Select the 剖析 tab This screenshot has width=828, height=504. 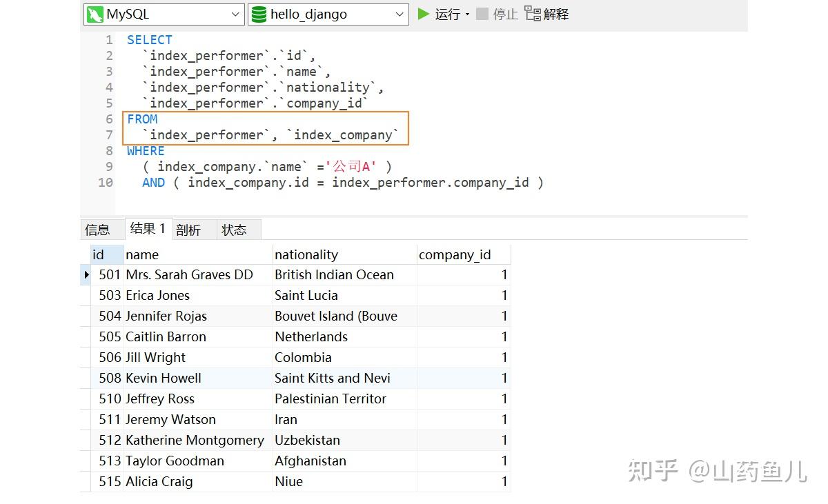click(x=190, y=229)
